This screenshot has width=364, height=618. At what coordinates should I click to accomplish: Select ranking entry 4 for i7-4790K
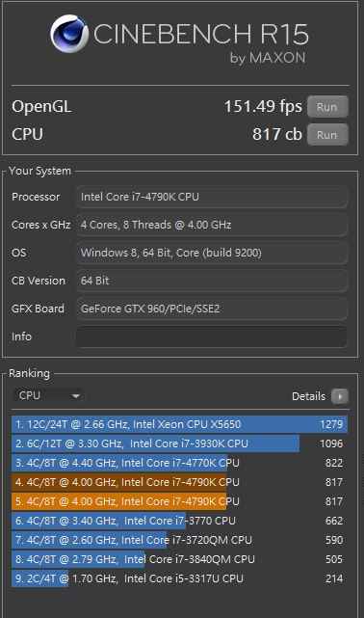pyautogui.click(x=179, y=482)
